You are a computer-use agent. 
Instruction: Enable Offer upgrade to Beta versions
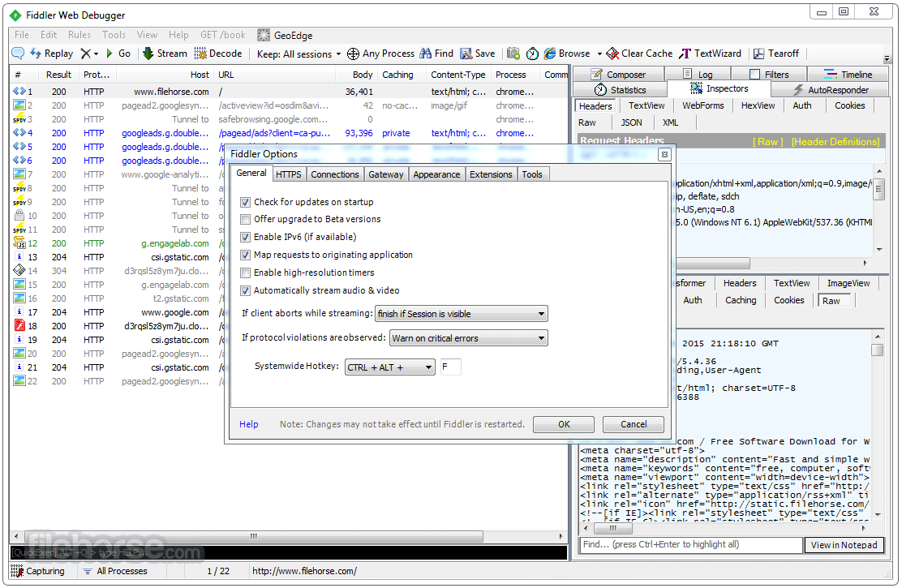pyautogui.click(x=246, y=219)
